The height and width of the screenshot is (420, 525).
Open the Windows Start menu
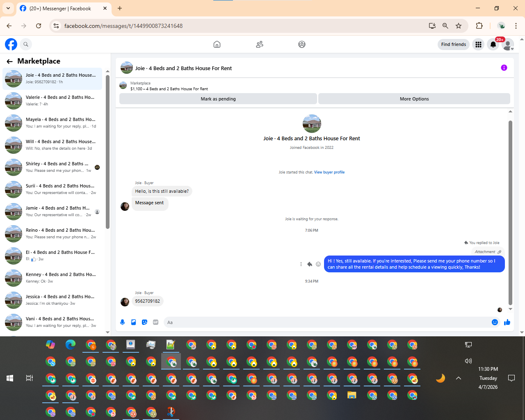pyautogui.click(x=10, y=378)
